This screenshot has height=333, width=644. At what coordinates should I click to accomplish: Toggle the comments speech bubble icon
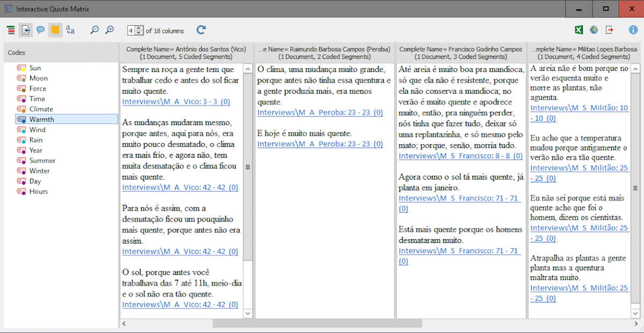pos(40,31)
